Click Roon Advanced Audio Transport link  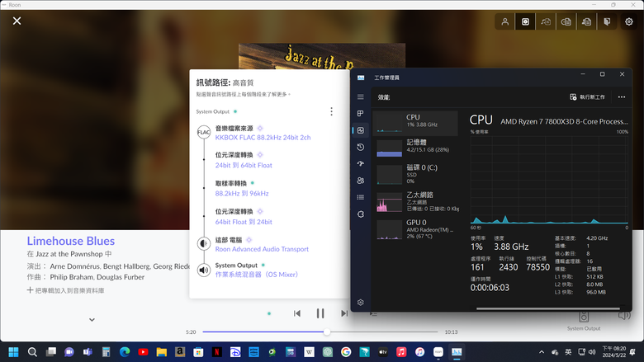coord(262,249)
